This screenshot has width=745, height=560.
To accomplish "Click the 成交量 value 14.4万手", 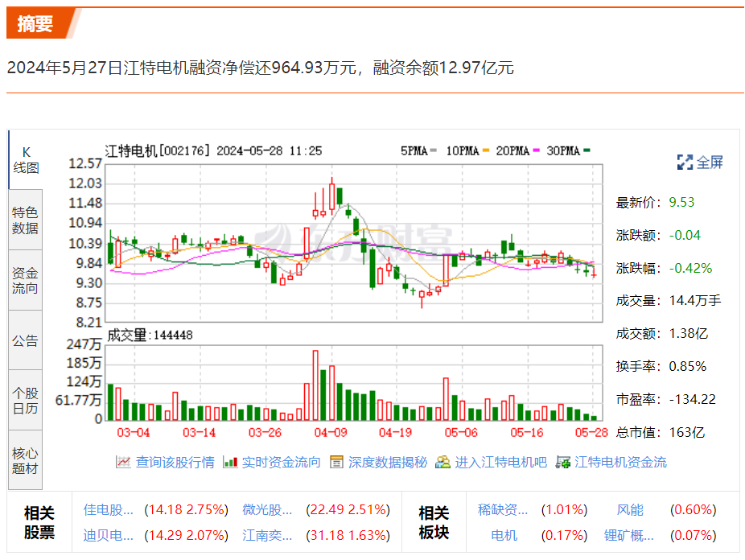I will (695, 301).
